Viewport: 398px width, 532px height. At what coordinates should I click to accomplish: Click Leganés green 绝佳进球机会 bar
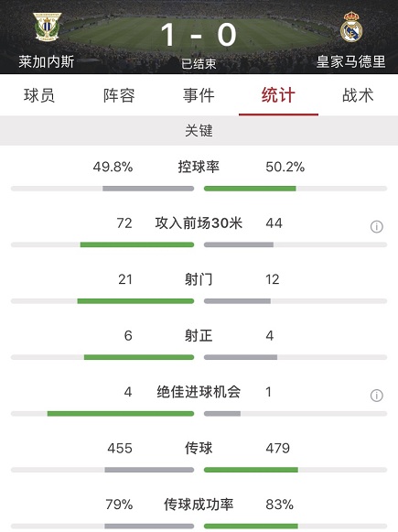tap(121, 414)
